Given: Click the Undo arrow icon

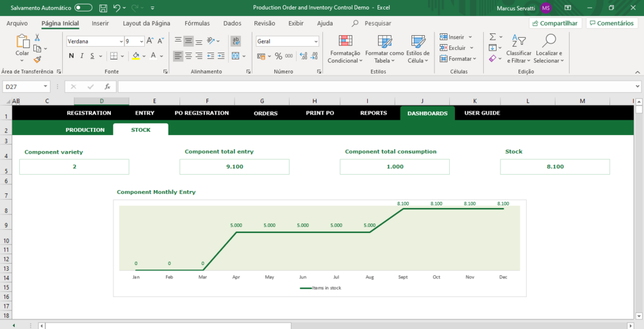Looking at the screenshot, I should click(x=117, y=8).
